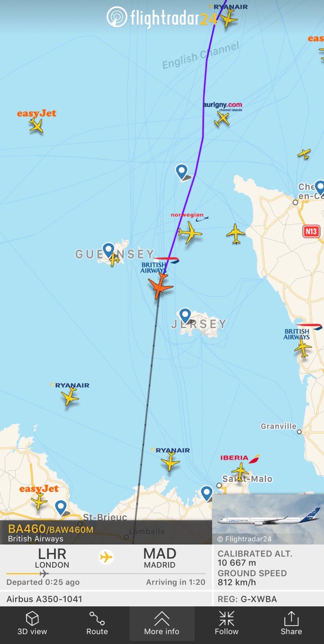Tap the Norwegian aircraft near Guernsey
The height and width of the screenshot is (644, 324).
coord(190,232)
